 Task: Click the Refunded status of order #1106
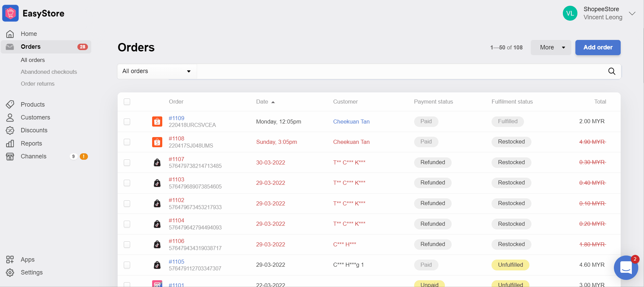pyautogui.click(x=433, y=244)
